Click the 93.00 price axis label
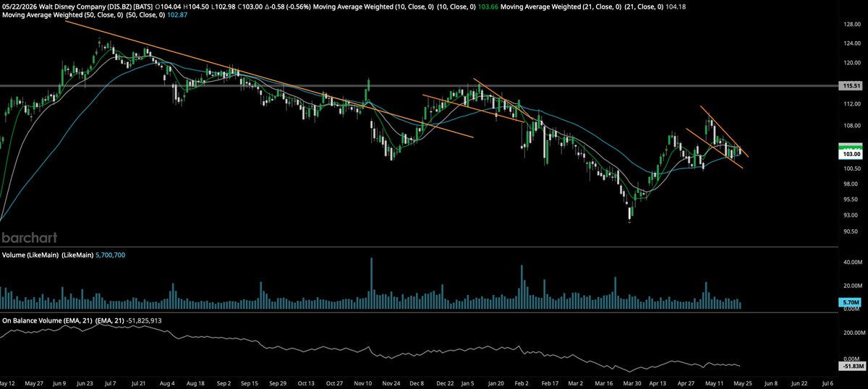The height and width of the screenshot is (389, 868). coord(850,215)
